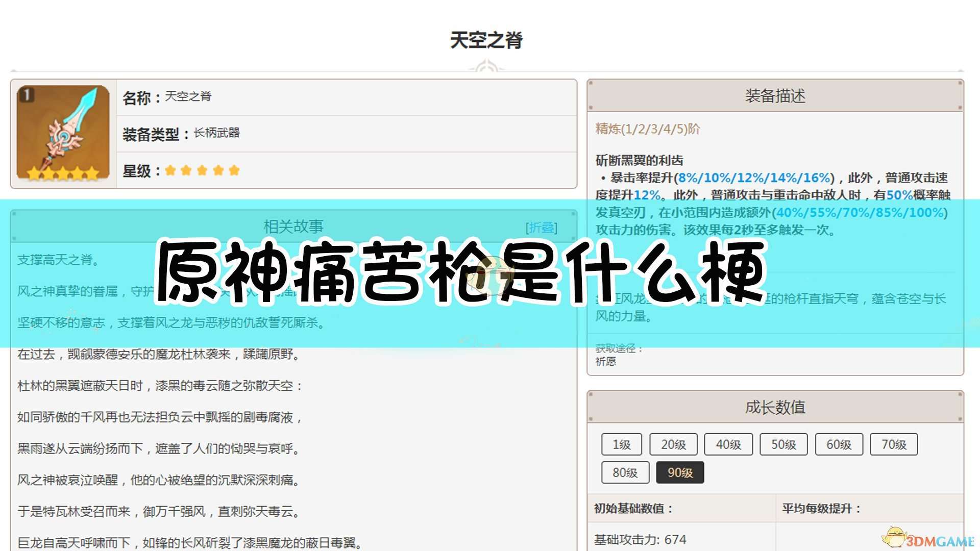Click story line 如同骄傲的千风
The width and height of the screenshot is (980, 551).
159,417
